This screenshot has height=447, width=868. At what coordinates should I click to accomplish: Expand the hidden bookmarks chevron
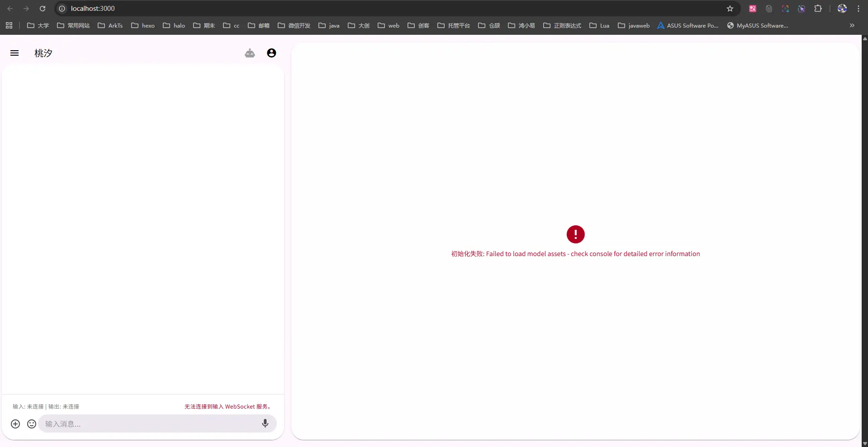pos(852,25)
